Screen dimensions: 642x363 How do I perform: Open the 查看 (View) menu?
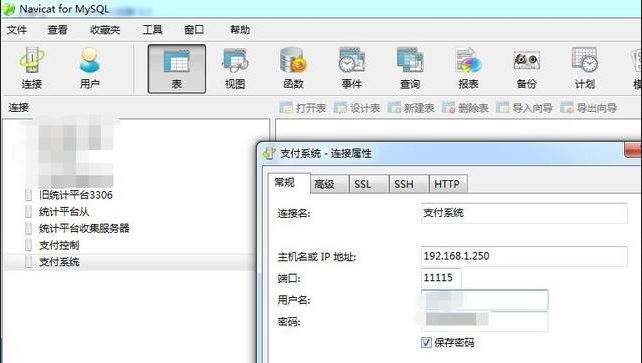tap(57, 30)
